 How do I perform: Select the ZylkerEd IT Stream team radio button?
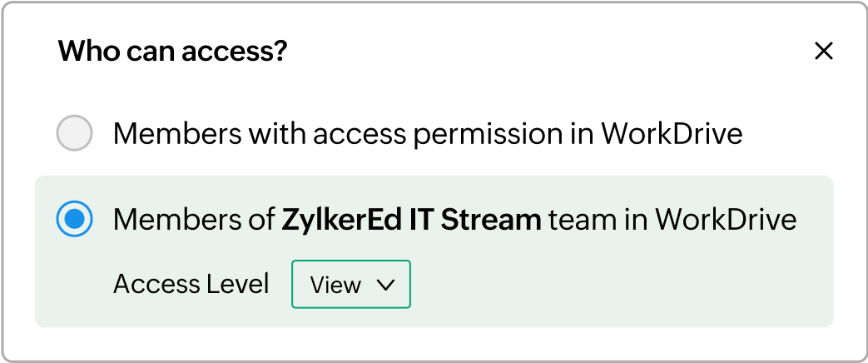click(x=74, y=219)
